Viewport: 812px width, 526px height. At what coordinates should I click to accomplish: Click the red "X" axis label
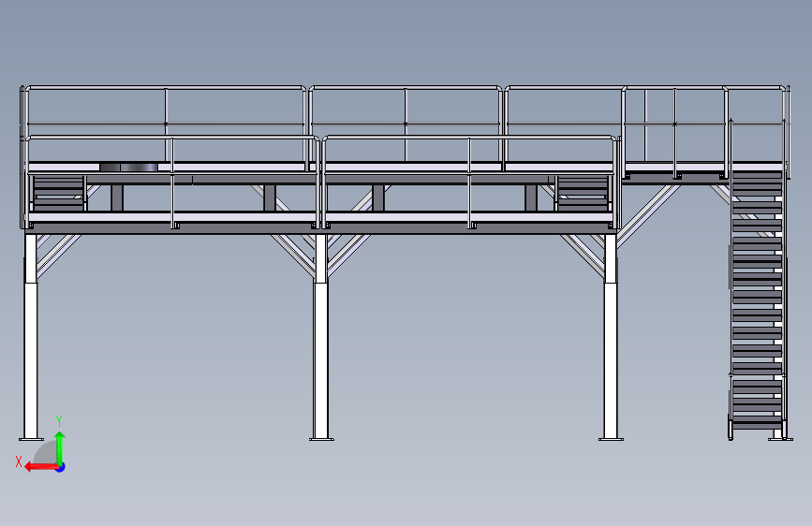pyautogui.click(x=19, y=461)
